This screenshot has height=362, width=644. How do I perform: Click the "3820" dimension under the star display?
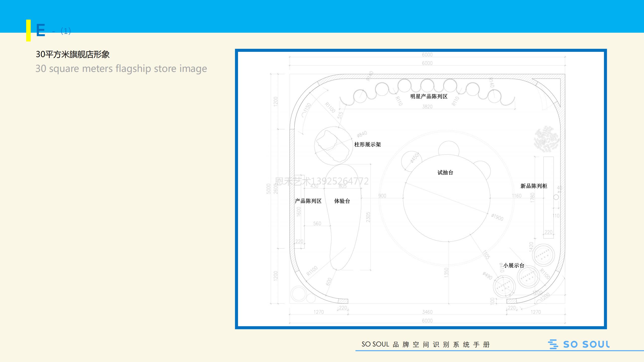coord(427,107)
